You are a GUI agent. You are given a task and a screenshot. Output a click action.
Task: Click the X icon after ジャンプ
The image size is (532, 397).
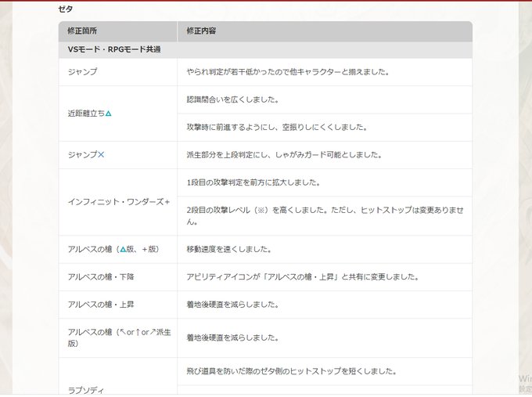point(101,155)
